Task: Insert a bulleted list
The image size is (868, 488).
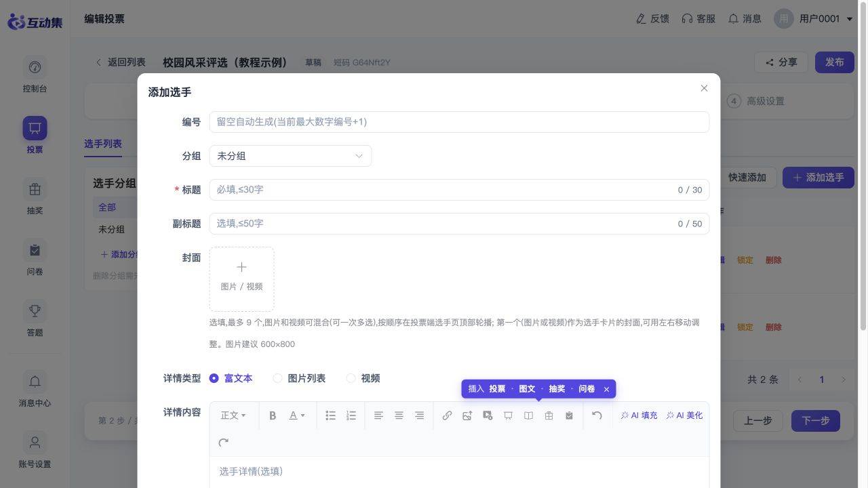Action: (x=330, y=415)
